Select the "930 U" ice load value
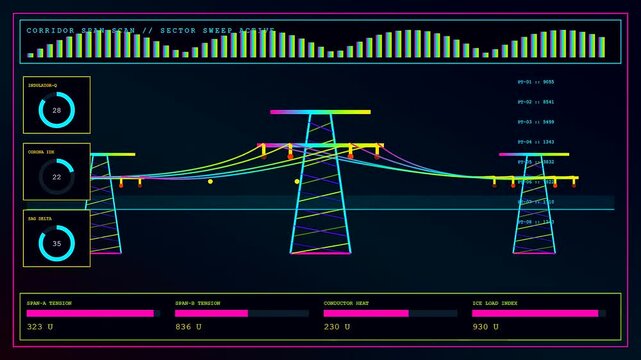Image resolution: width=641 pixels, height=360 pixels. pyautogui.click(x=485, y=327)
